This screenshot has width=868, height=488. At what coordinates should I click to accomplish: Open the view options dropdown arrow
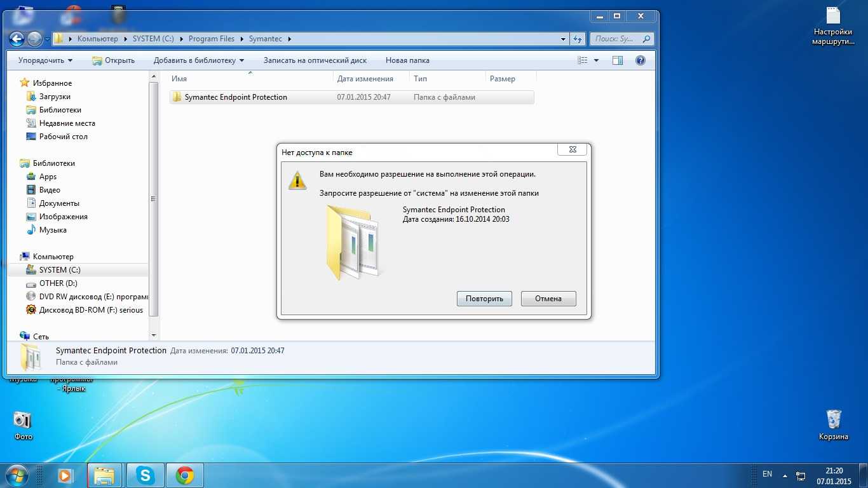pos(596,60)
